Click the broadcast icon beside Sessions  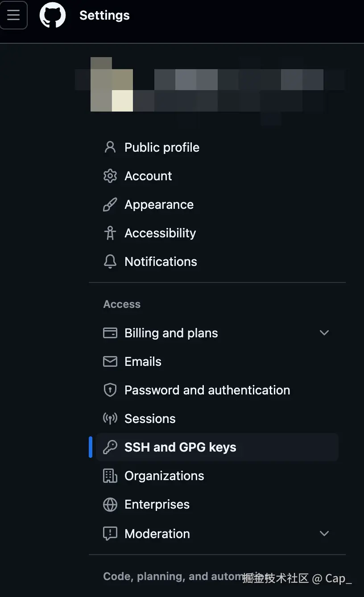click(110, 419)
